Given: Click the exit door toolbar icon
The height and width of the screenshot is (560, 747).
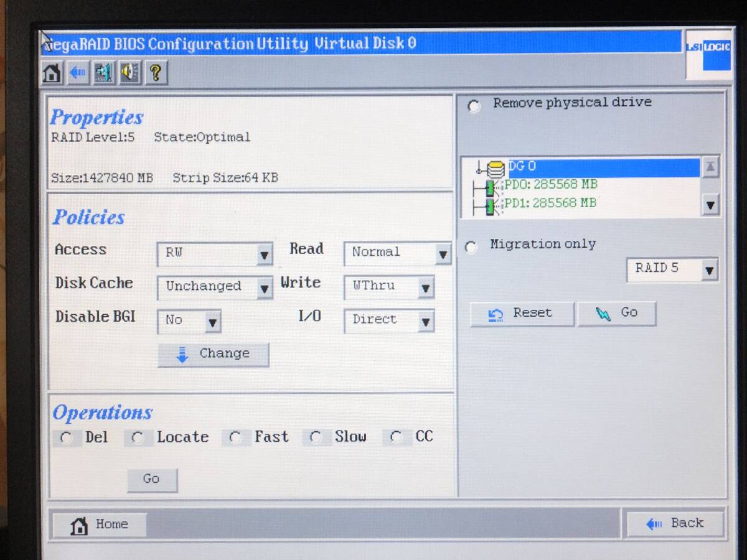Looking at the screenshot, I should (104, 73).
